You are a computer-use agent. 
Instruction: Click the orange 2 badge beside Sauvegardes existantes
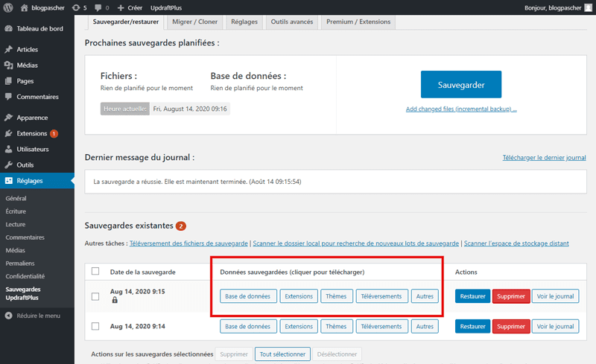181,226
